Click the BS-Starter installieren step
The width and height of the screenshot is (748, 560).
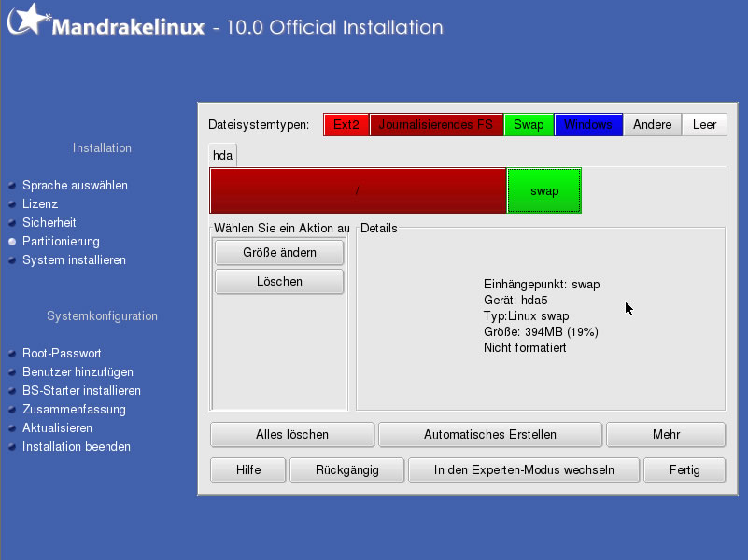(81, 391)
